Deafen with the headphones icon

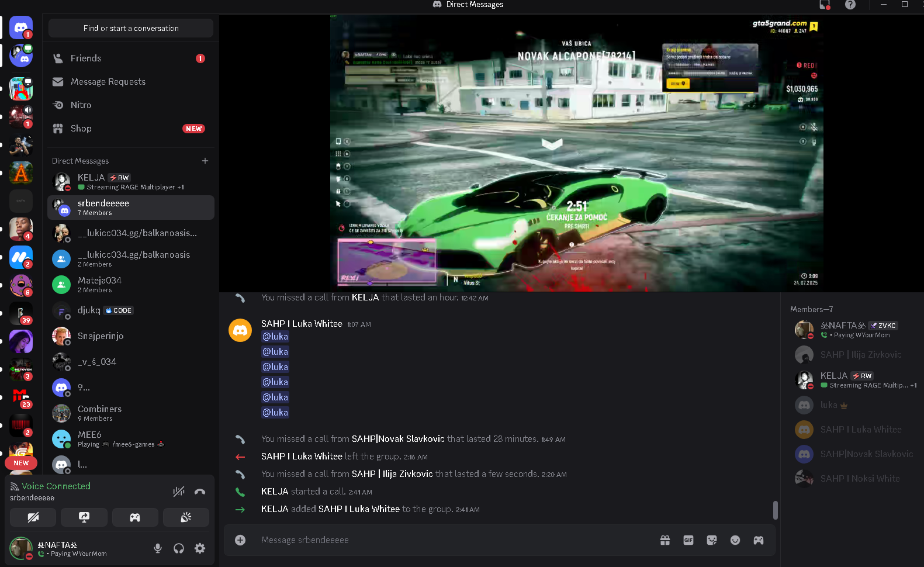pyautogui.click(x=179, y=548)
